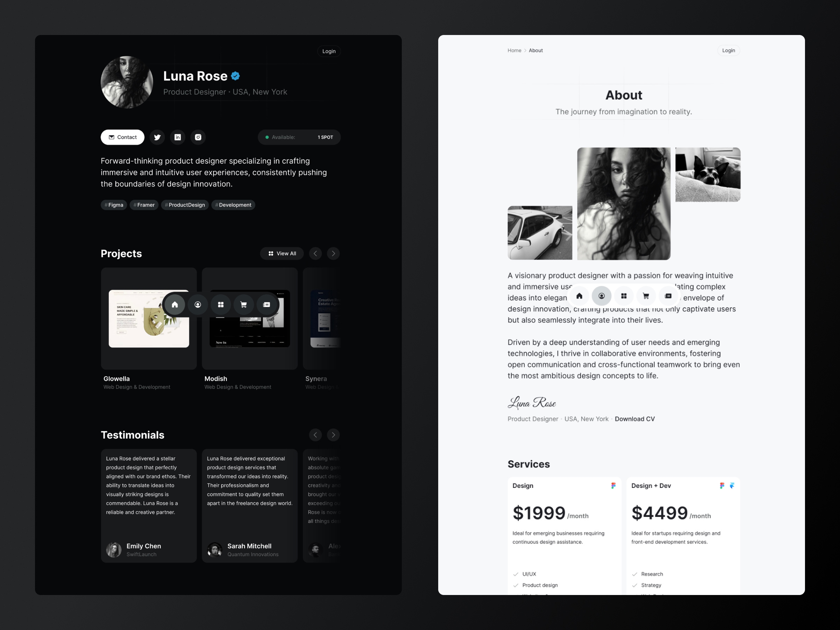Click the Twitter icon on Luna Rose's profile
This screenshot has height=630, width=840.
(157, 137)
